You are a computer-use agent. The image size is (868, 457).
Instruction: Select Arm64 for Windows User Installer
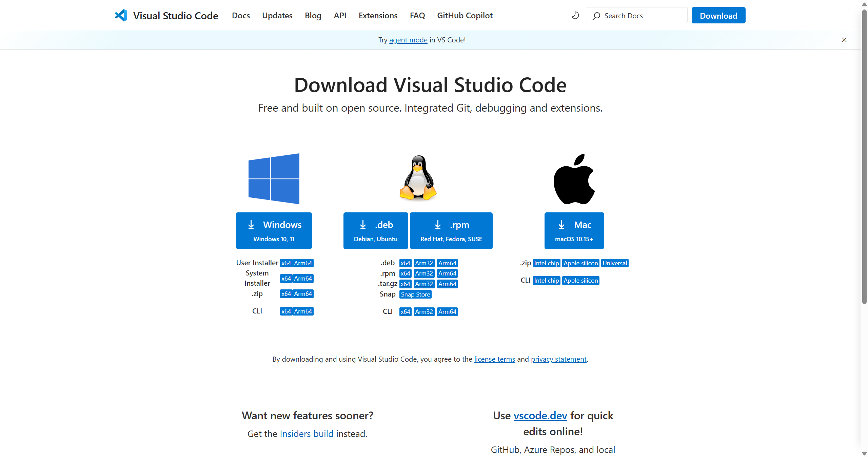pos(303,263)
